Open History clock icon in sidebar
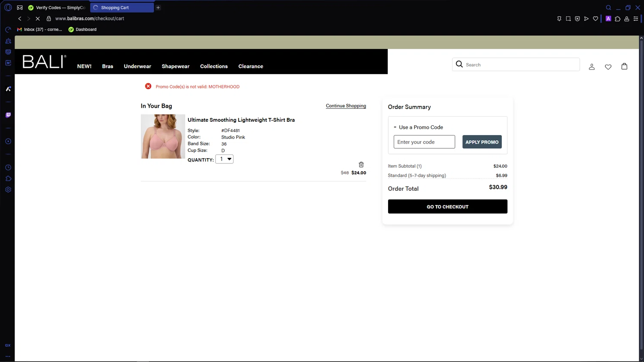The image size is (644, 362). (x=8, y=167)
